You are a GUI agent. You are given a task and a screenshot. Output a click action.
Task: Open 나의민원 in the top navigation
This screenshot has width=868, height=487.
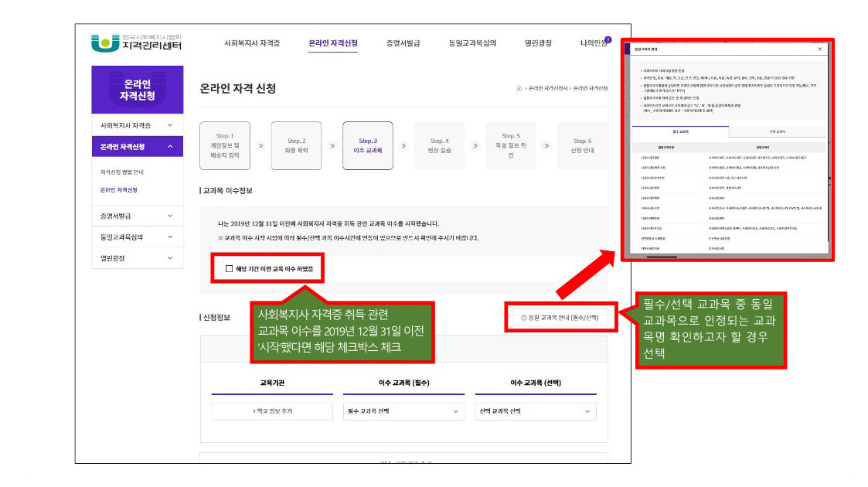592,43
